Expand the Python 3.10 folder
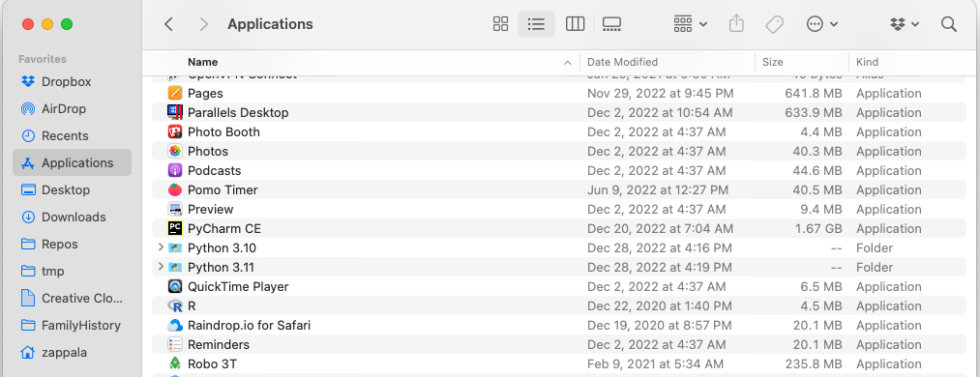980x377 pixels. [161, 247]
